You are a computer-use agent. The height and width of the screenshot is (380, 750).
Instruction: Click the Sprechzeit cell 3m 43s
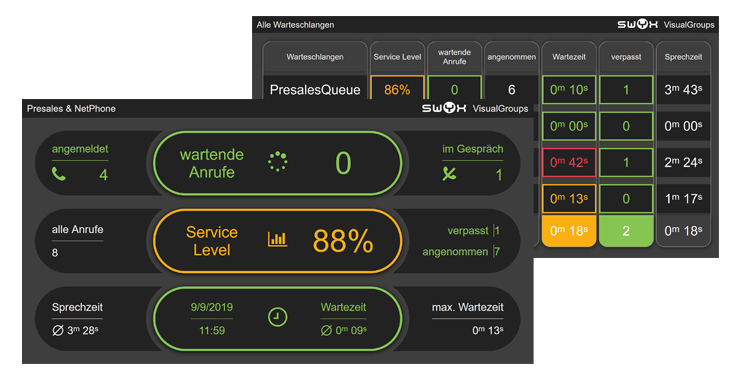coord(683,89)
